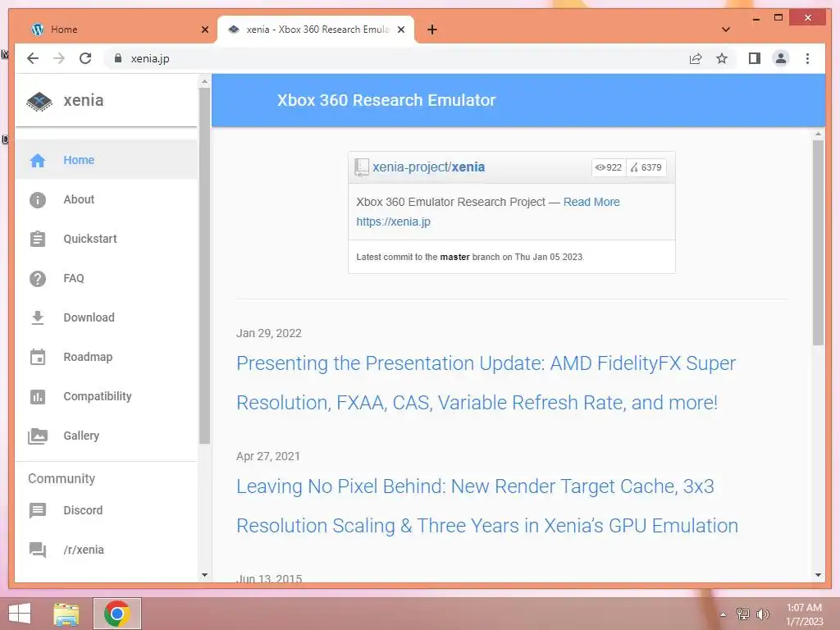Click the main page scroll down arrow
The height and width of the screenshot is (630, 840).
818,575
